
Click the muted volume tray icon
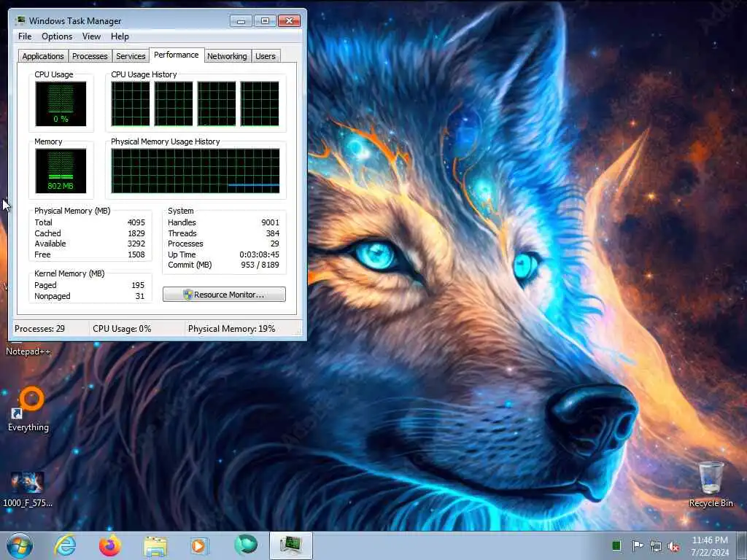tap(673, 546)
